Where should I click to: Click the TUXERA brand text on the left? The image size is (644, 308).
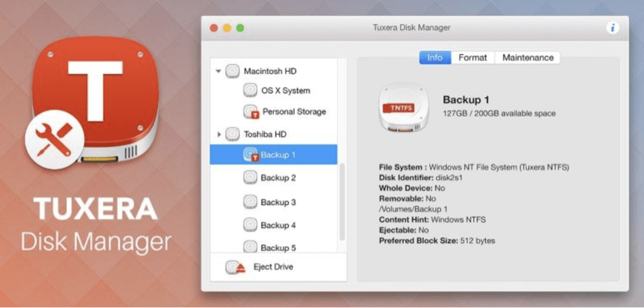(x=96, y=209)
